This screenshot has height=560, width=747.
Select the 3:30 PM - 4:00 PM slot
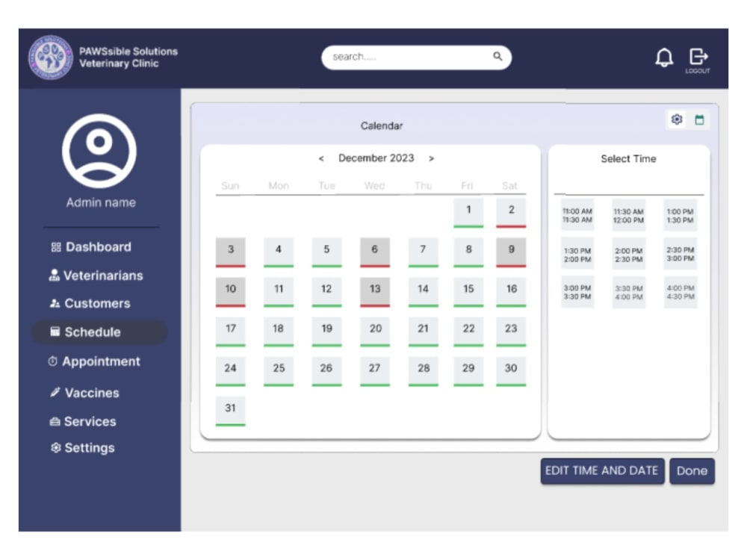coord(628,292)
